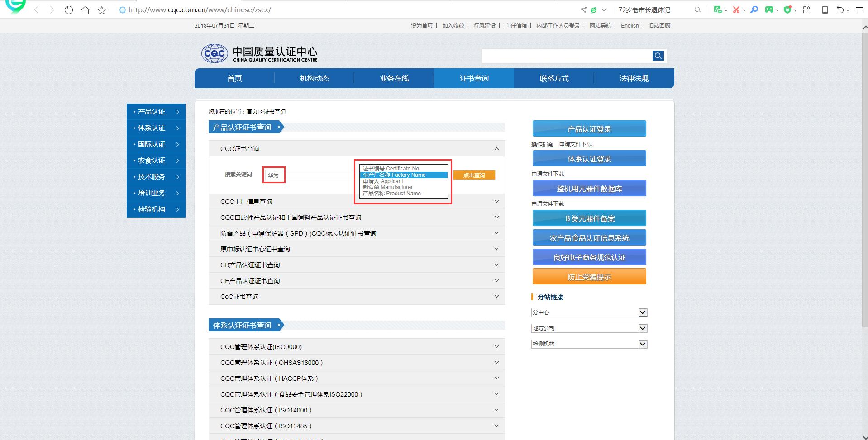This screenshot has width=868, height=440.
Task: Click the mobile phone icon in toolbar
Action: point(825,9)
